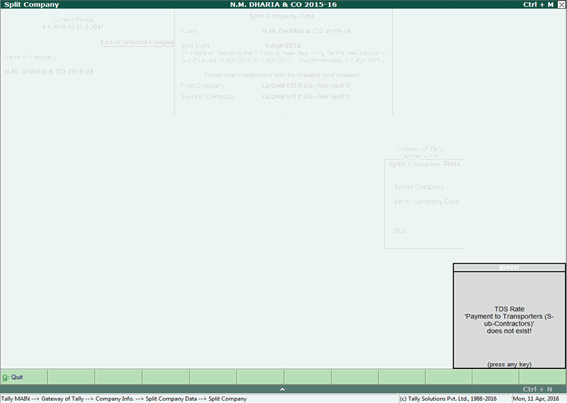Screen dimensions: 567x403
Task: Click the Error! dialog title bar
Action: pos(509,268)
